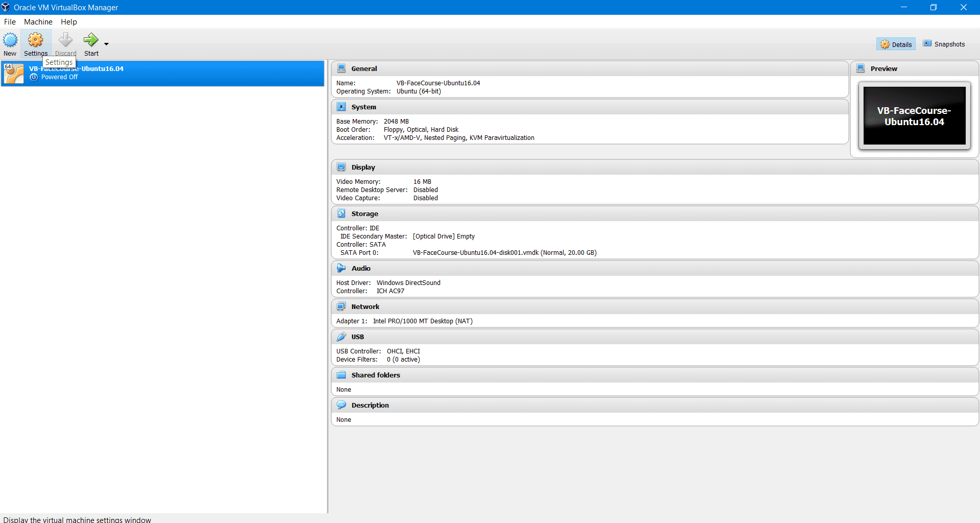Click the VM preview thumbnail
Screen dimensions: 980x523
(x=914, y=116)
